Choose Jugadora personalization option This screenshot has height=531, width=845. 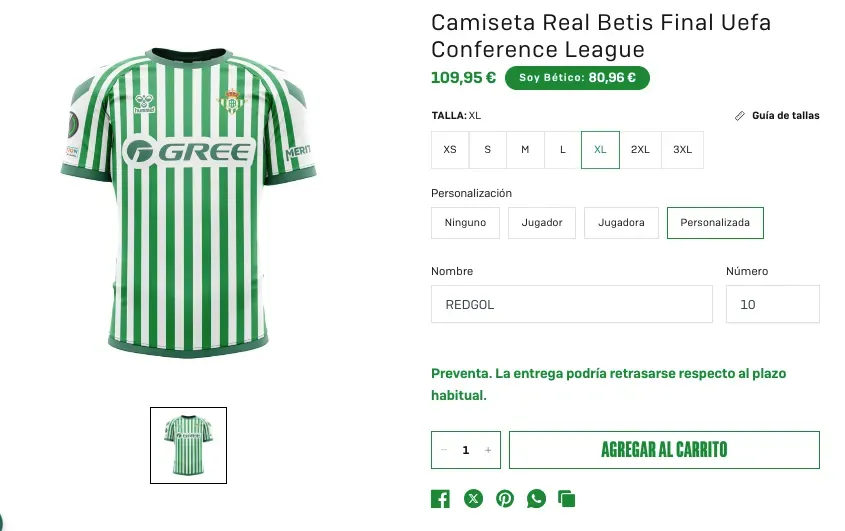(621, 223)
